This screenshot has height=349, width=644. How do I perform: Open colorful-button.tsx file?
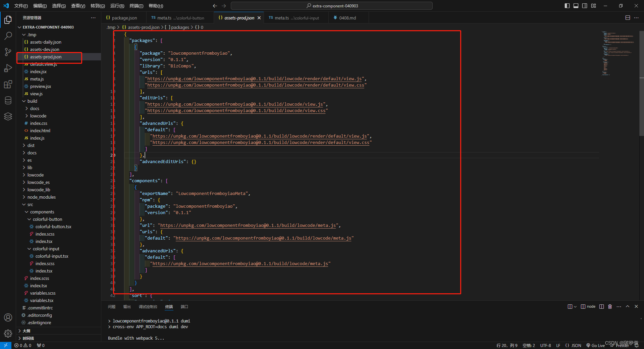pos(53,227)
